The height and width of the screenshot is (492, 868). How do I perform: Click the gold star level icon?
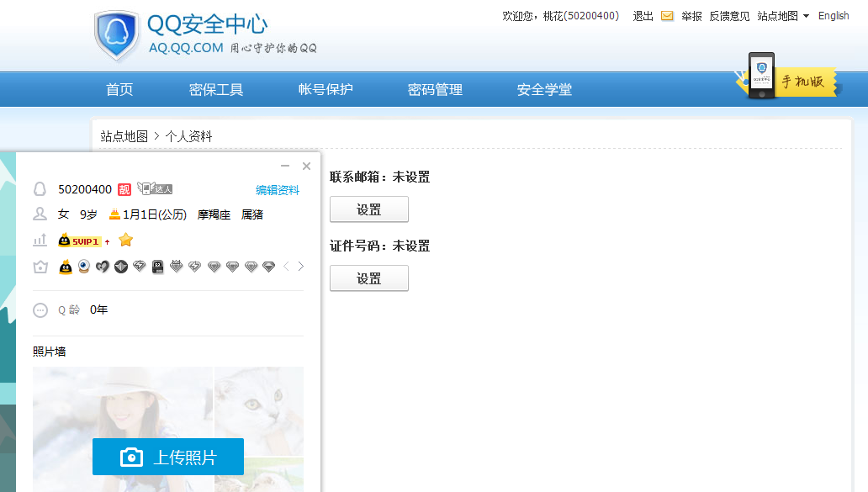point(125,240)
